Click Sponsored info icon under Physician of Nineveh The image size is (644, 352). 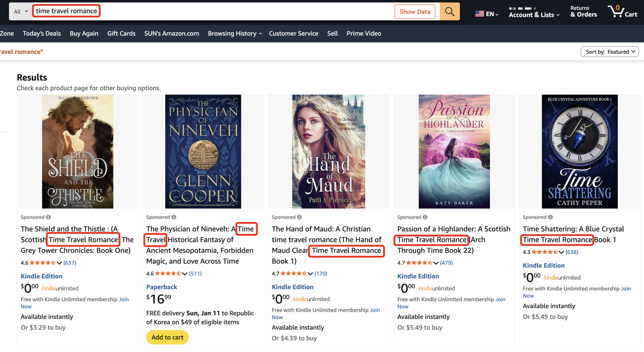click(x=174, y=217)
